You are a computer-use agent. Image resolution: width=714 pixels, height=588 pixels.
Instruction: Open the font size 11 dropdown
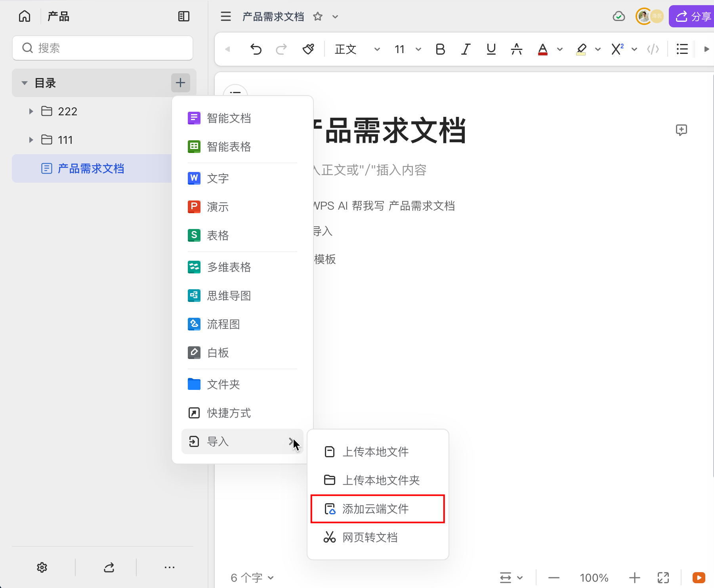(408, 49)
